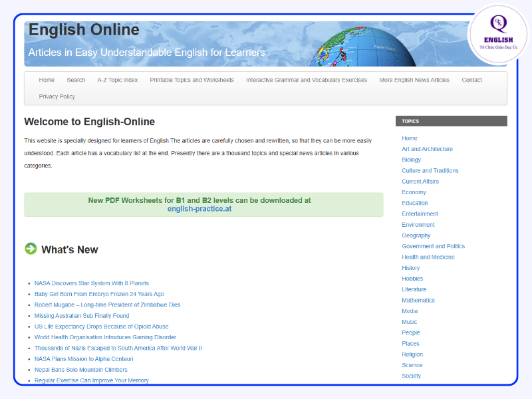Select the Music topic
This screenshot has width=532, height=399.
pos(410,322)
